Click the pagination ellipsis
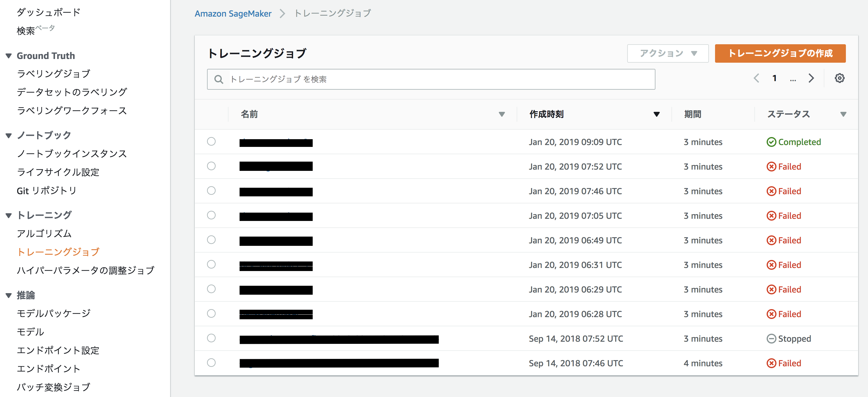868x397 pixels. (x=793, y=80)
